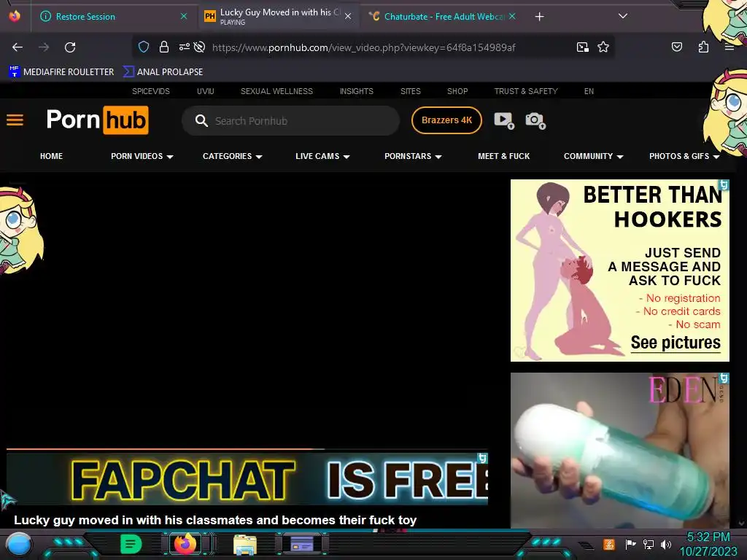Click orange tray icon in system tray
Viewport: 747px width, 560px height.
tap(608, 544)
